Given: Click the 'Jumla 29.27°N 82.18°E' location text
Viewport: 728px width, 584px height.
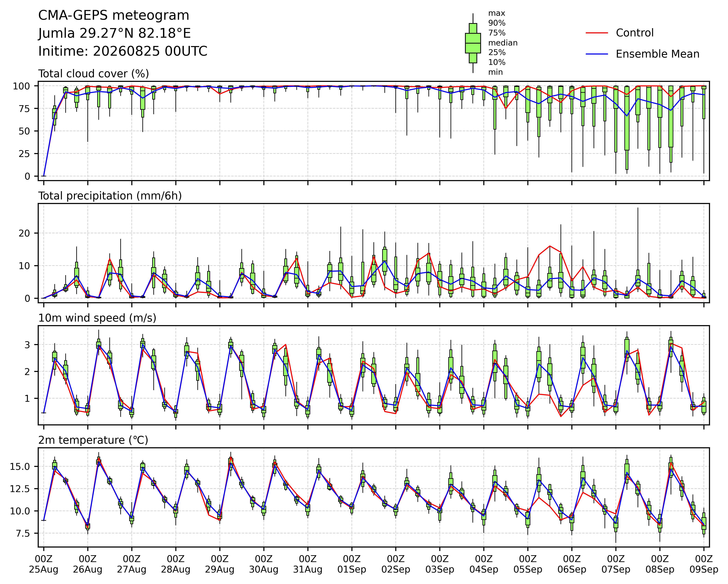Looking at the screenshot, I should click(x=114, y=33).
